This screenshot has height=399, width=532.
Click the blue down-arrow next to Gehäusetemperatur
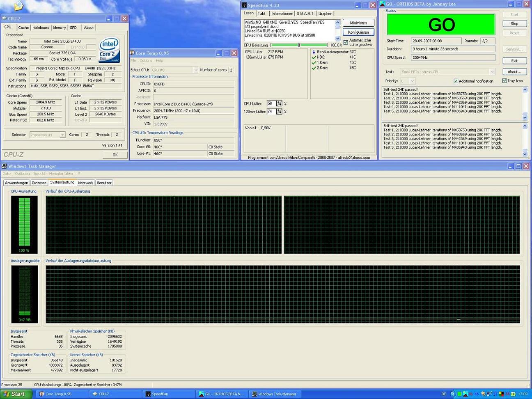(x=314, y=52)
